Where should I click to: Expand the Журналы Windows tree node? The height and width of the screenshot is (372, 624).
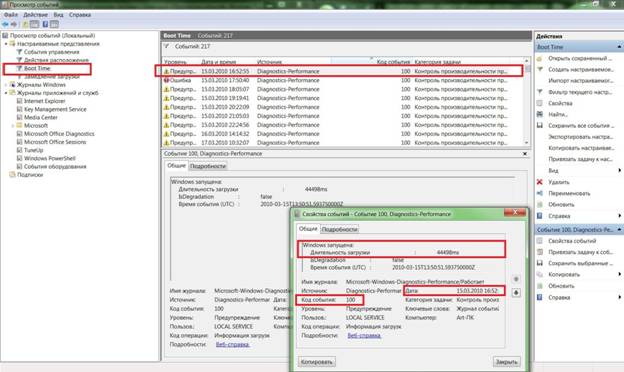6,85
